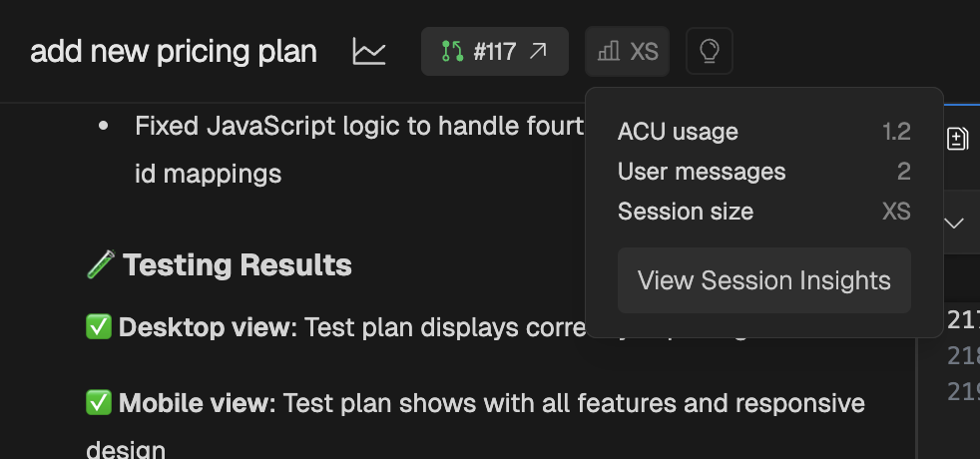Click the green checkmark beside Mobile view
This screenshot has width=980, height=459.
click(99, 403)
